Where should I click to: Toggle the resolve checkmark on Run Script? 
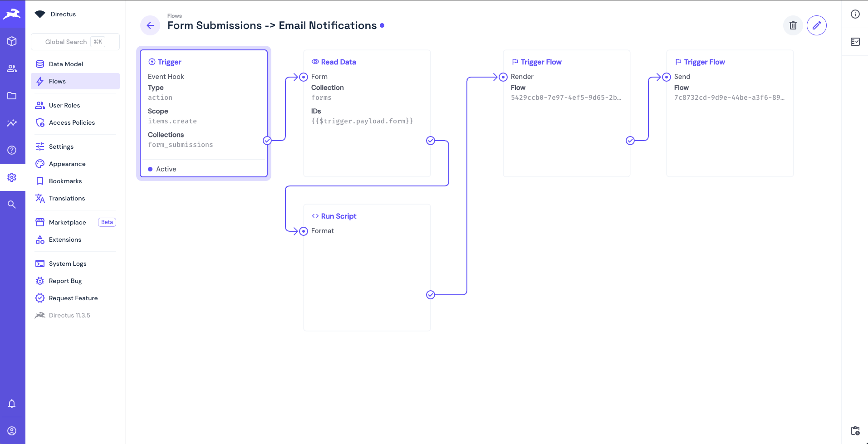430,294
